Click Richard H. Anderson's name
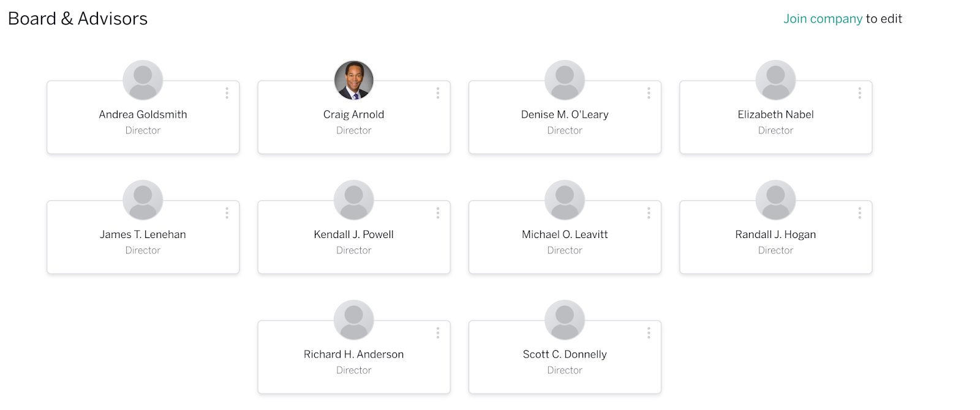 [x=354, y=354]
